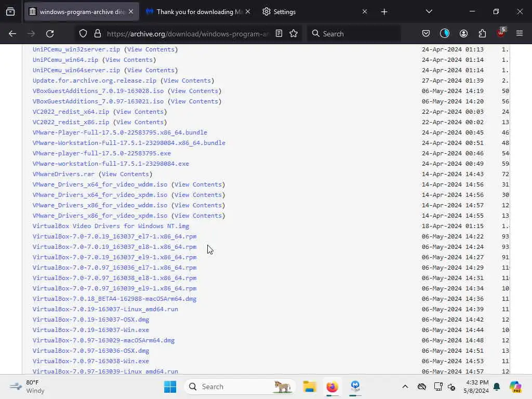Open the Windows Start menu

[170, 387]
